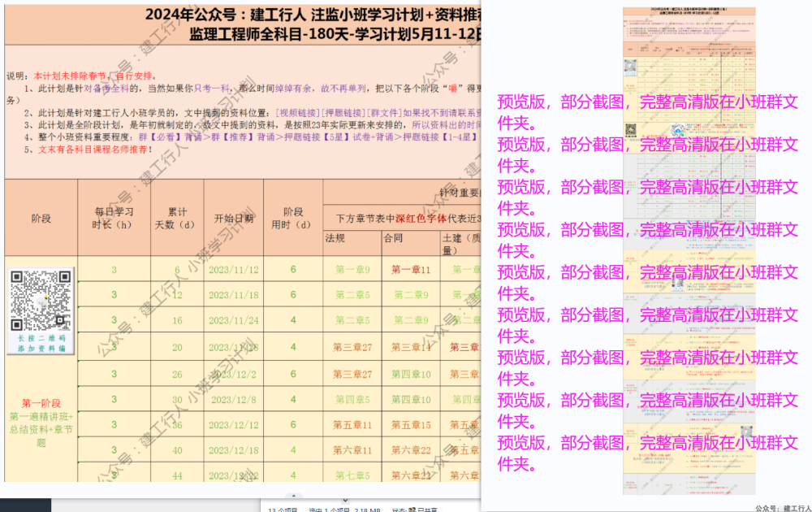Select the '阶段用时（d）' header cell
812x512 pixels.
pyautogui.click(x=293, y=218)
